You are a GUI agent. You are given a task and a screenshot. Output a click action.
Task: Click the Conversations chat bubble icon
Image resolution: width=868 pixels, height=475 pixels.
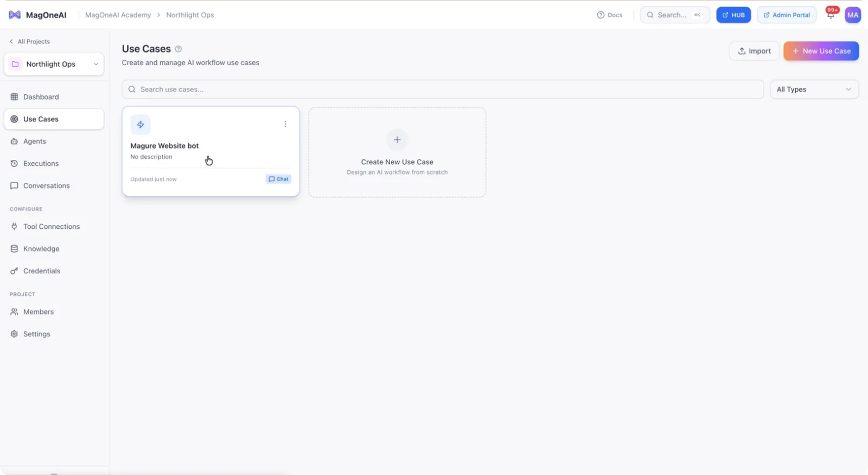pos(14,186)
